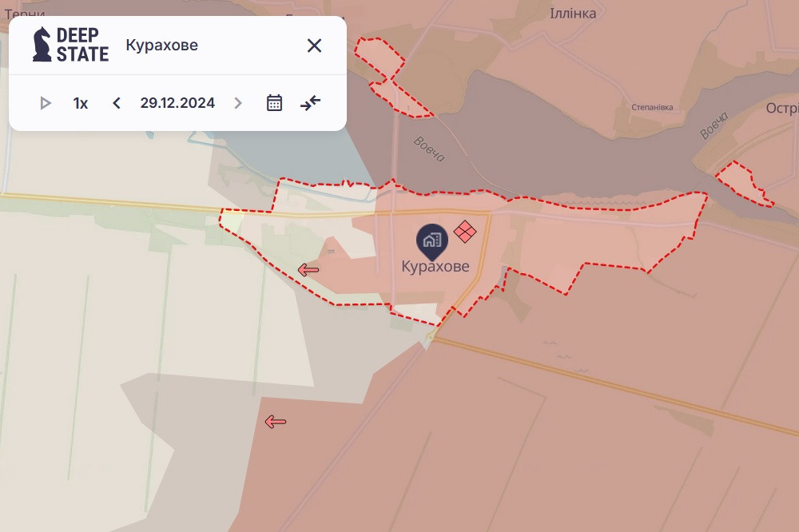Screen dimensions: 799x532
Task: Click the small dashed zone near Острі
Action: 743,183
